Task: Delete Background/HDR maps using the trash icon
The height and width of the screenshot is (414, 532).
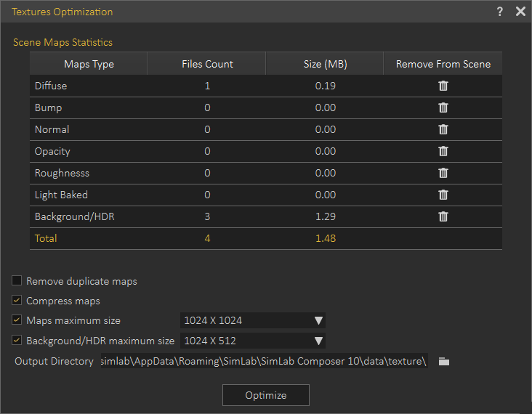Action: (443, 216)
